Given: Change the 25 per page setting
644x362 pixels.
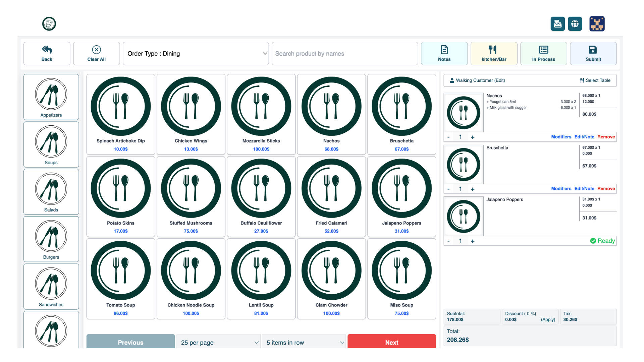Looking at the screenshot, I should pyautogui.click(x=218, y=342).
